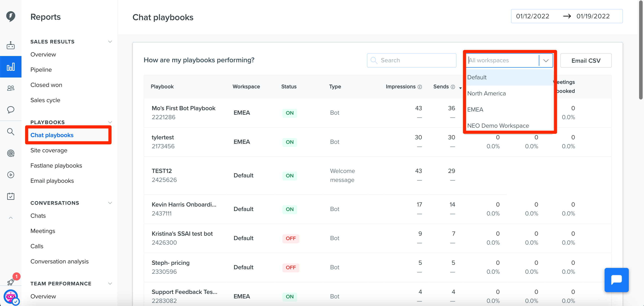644x306 pixels.
Task: Toggle the All workspaces dropdown arrow
Action: 546,60
